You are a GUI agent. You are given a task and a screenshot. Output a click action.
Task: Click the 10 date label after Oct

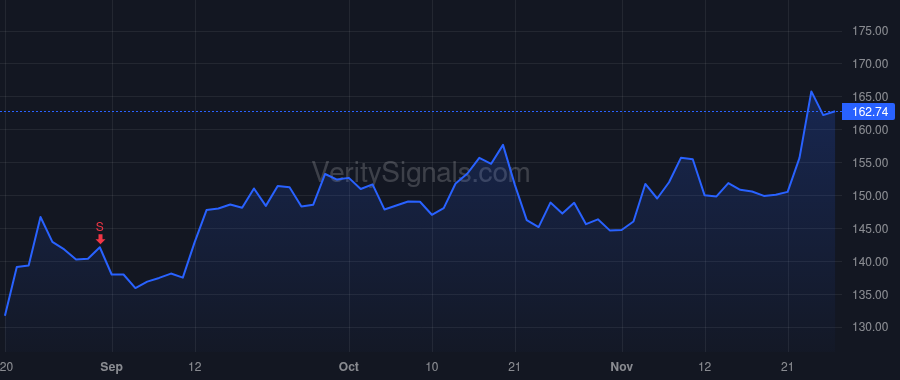coord(432,367)
